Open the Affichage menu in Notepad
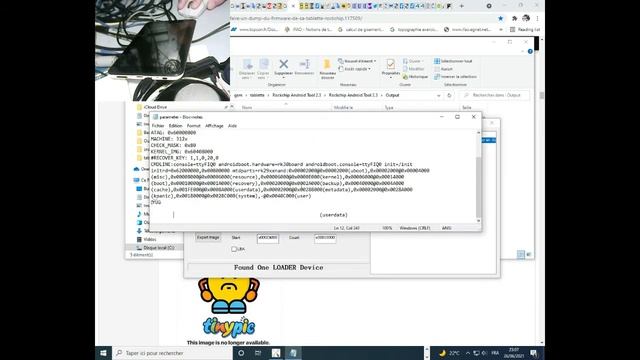The width and height of the screenshot is (640, 360). coord(214,126)
